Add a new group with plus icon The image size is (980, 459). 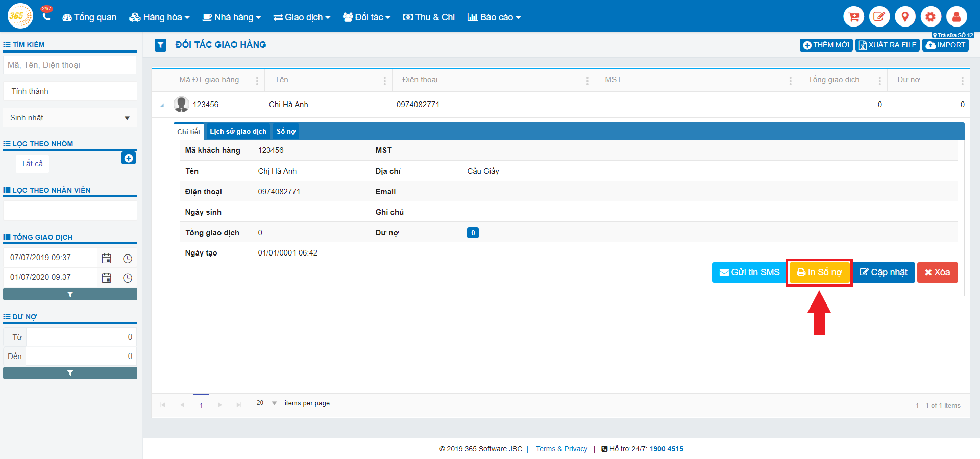coord(129,158)
